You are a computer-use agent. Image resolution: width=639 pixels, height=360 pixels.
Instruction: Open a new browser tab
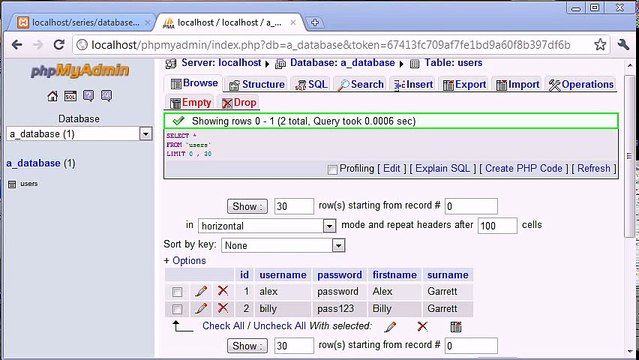[315, 23]
